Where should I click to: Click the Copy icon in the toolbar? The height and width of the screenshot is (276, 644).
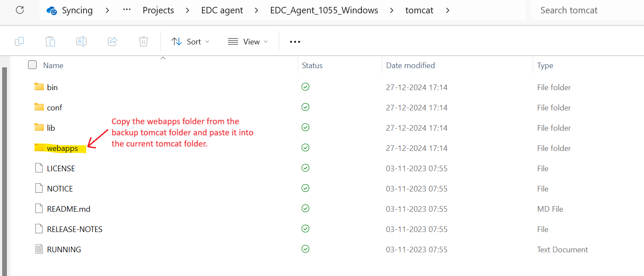19,41
